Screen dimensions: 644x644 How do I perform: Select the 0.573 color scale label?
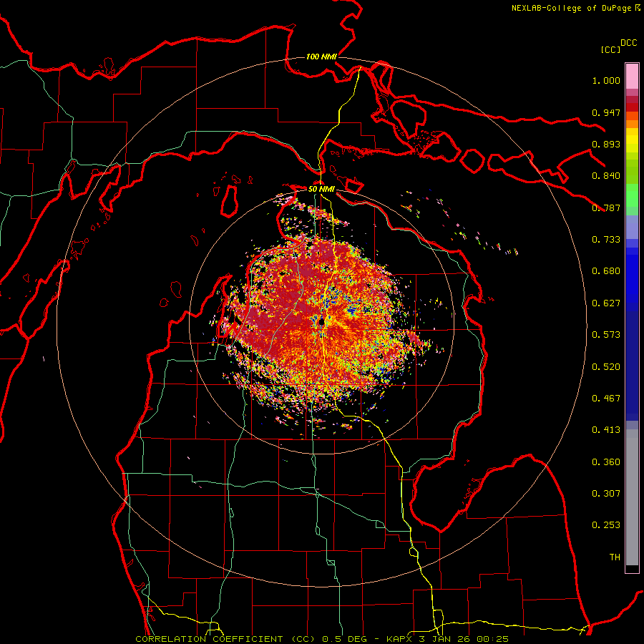tap(606, 335)
